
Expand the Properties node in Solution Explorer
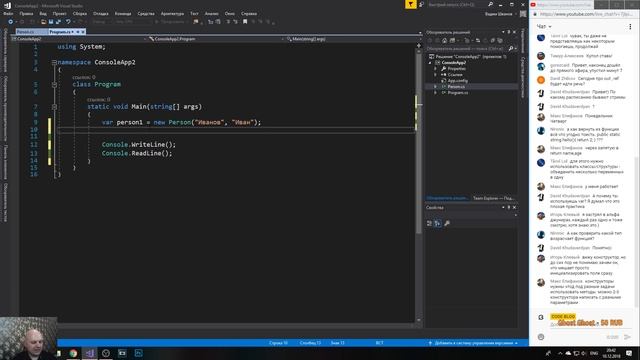[x=435, y=69]
